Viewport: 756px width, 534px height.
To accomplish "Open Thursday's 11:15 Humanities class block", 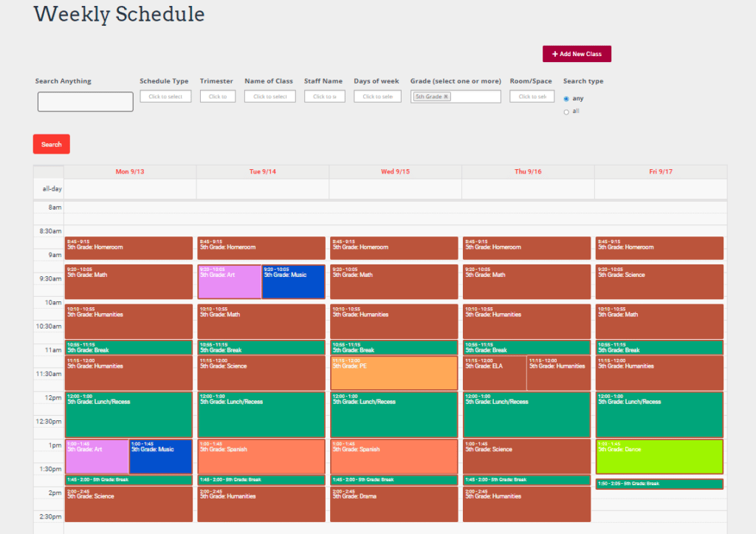I will 559,373.
